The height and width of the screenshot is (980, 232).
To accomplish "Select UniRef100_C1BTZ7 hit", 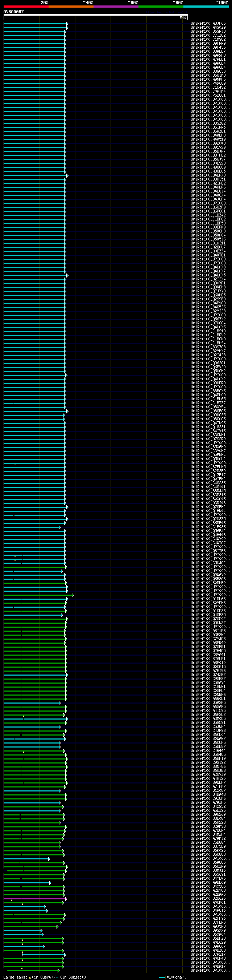I will click(208, 403).
